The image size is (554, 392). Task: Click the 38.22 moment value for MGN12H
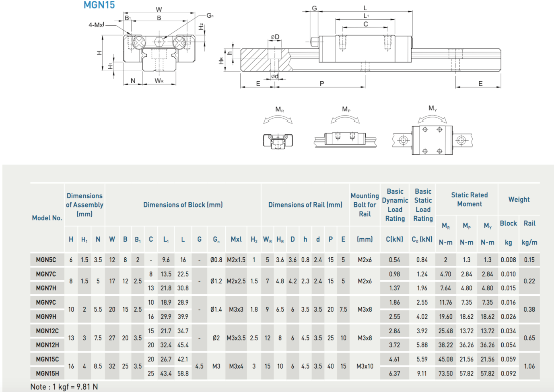(x=446, y=345)
